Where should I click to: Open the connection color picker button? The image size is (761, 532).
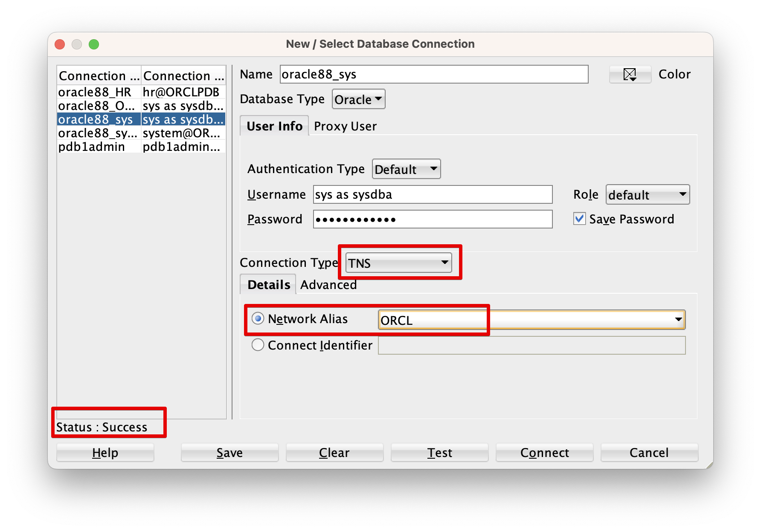point(630,74)
